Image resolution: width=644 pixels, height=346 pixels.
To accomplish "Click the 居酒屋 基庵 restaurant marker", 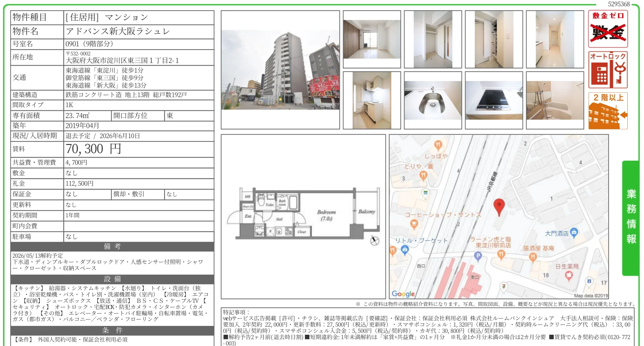I will [532, 257].
